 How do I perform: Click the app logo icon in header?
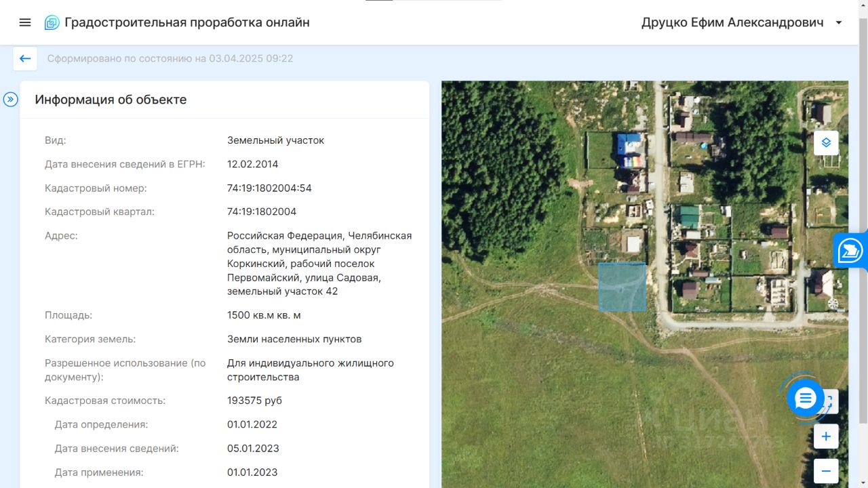(52, 22)
